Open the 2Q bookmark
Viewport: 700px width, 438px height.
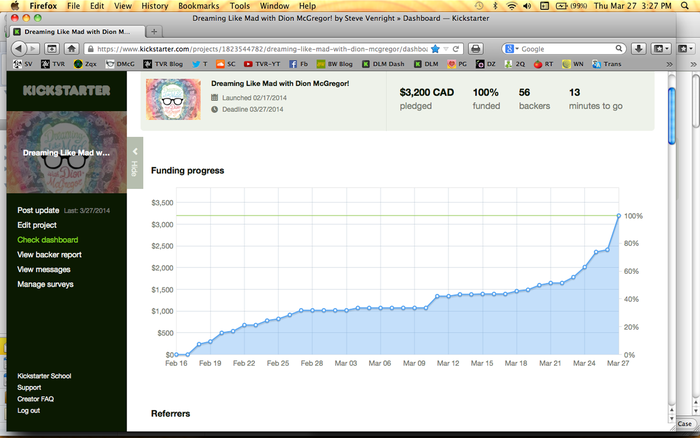click(x=515, y=64)
